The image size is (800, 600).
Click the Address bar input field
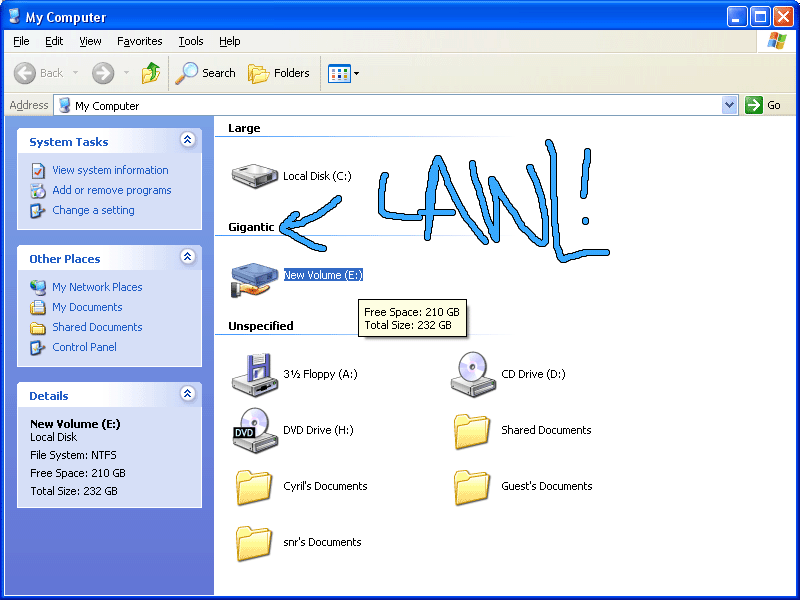395,105
